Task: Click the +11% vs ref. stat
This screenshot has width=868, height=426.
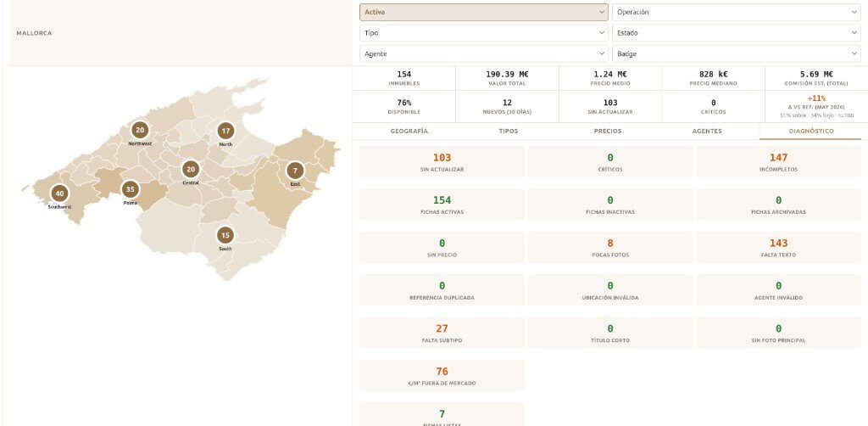Action: point(816,106)
